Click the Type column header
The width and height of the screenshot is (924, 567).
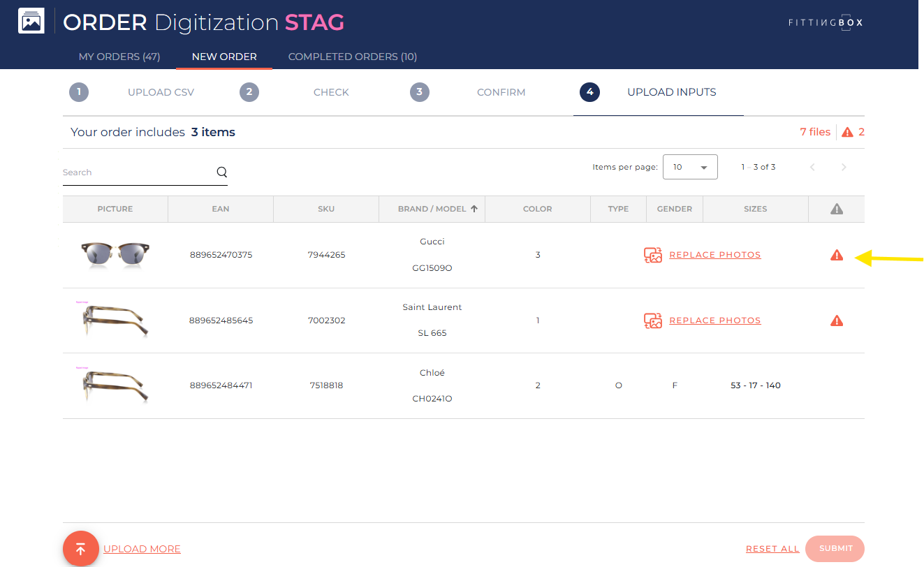618,209
